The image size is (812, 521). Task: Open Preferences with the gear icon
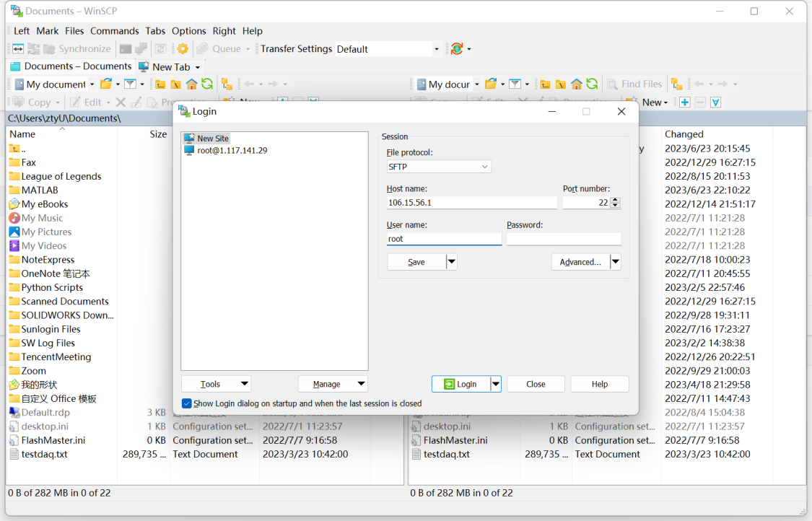coord(183,48)
